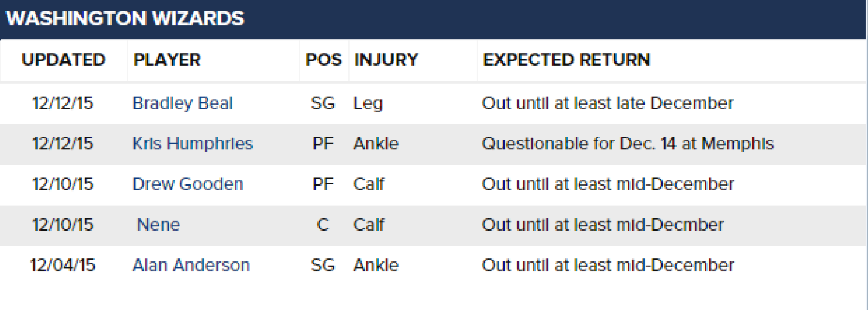The height and width of the screenshot is (310, 868).
Task: Click the INJURY column header
Action: (386, 60)
